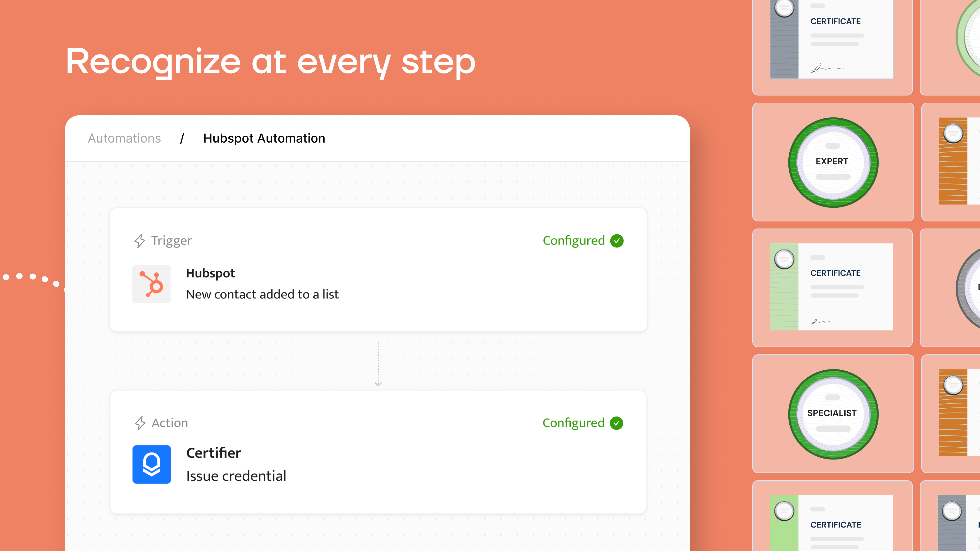The image size is (980, 551).
Task: Select the green SPECIALIST badge seal
Action: 833,413
